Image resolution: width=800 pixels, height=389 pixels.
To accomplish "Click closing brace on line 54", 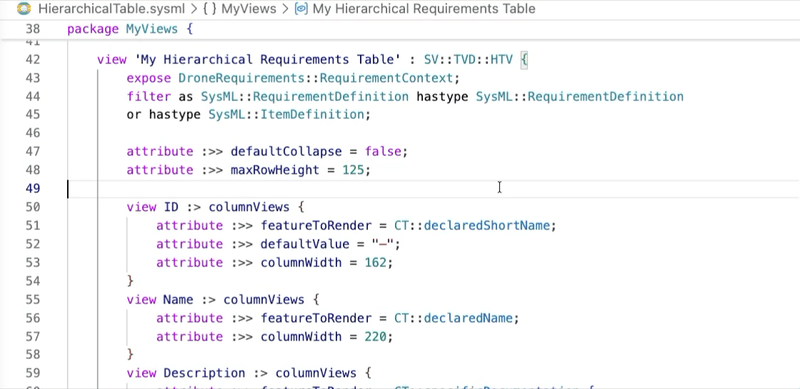I will 130,280.
